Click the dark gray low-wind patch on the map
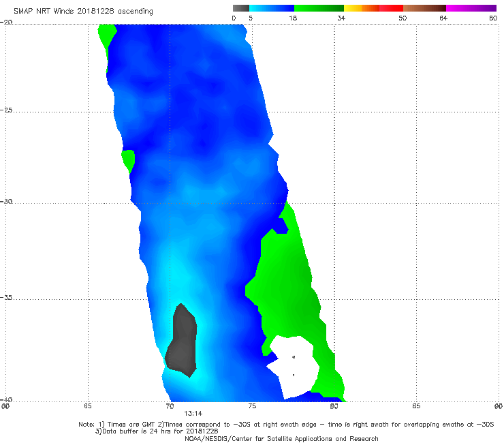This screenshot has height=443, width=504. (x=182, y=341)
